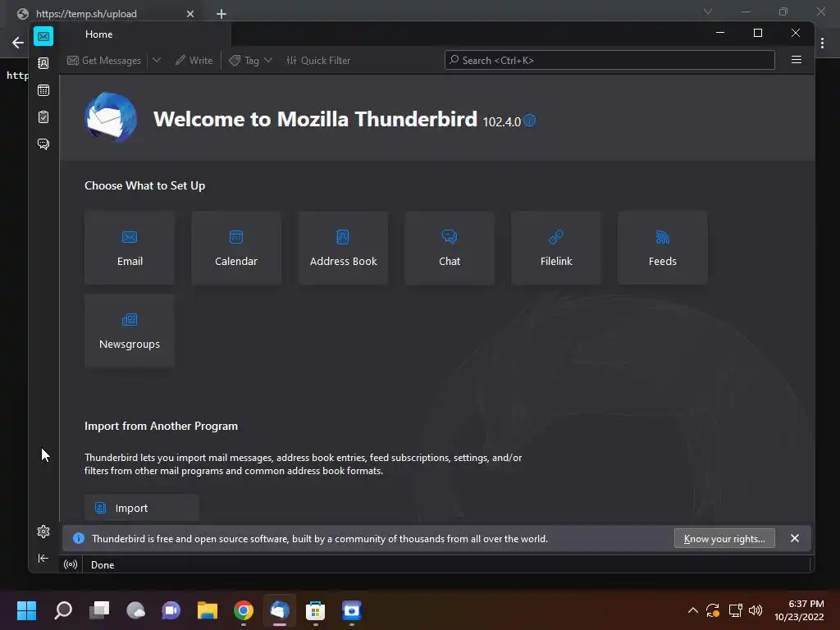Set up an Address Book
Image resolution: width=840 pixels, height=630 pixels.
click(x=343, y=248)
